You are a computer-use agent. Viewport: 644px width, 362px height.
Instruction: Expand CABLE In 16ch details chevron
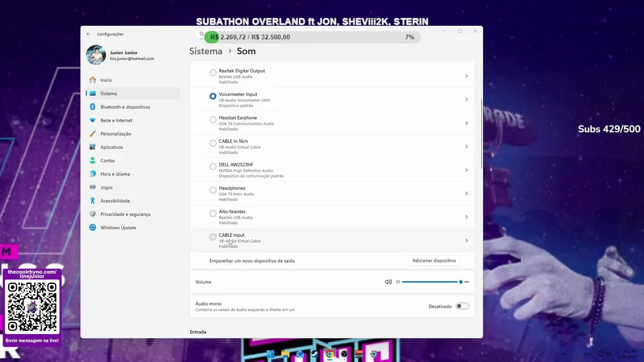466,146
